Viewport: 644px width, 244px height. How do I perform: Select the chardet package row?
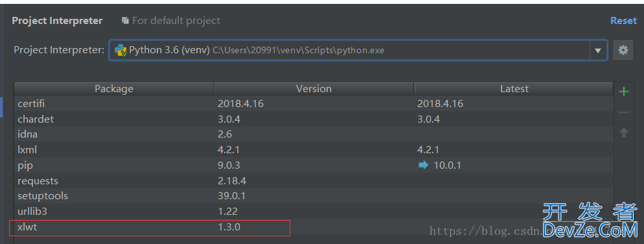tap(314, 119)
